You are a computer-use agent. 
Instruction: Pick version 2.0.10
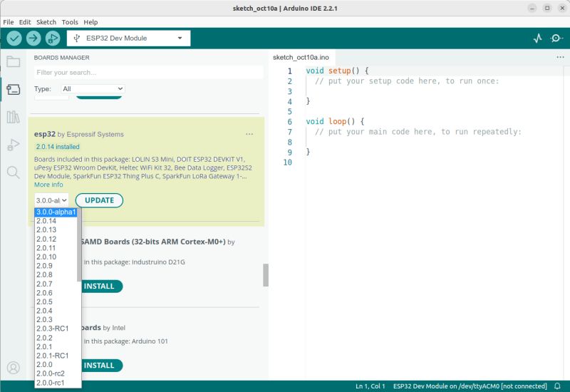(56, 257)
